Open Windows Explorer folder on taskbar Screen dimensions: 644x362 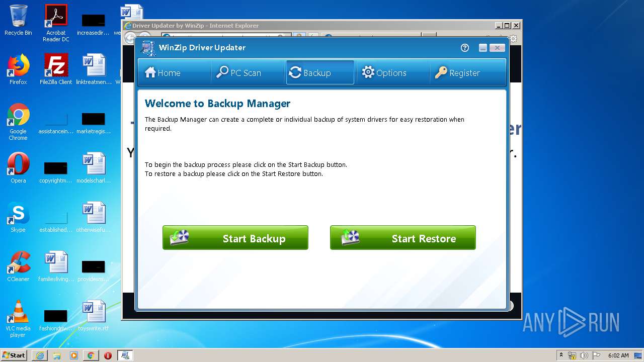point(57,355)
